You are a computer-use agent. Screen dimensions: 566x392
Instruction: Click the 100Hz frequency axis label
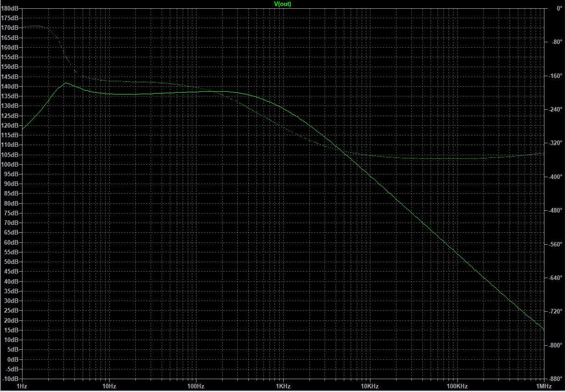click(196, 386)
